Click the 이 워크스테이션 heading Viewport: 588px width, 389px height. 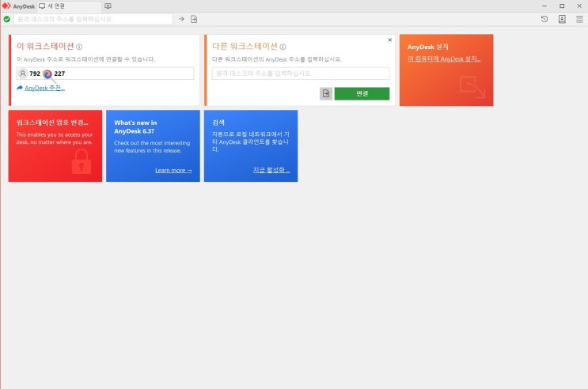[x=45, y=47]
